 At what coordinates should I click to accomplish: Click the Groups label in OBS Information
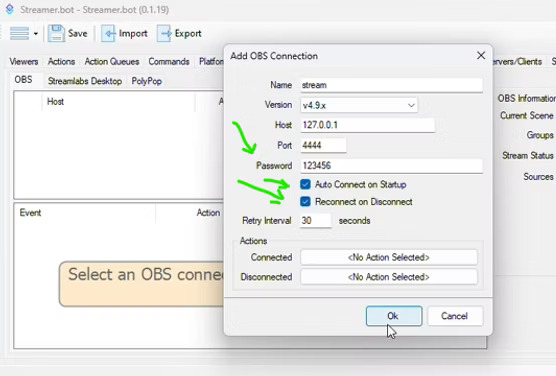540,135
